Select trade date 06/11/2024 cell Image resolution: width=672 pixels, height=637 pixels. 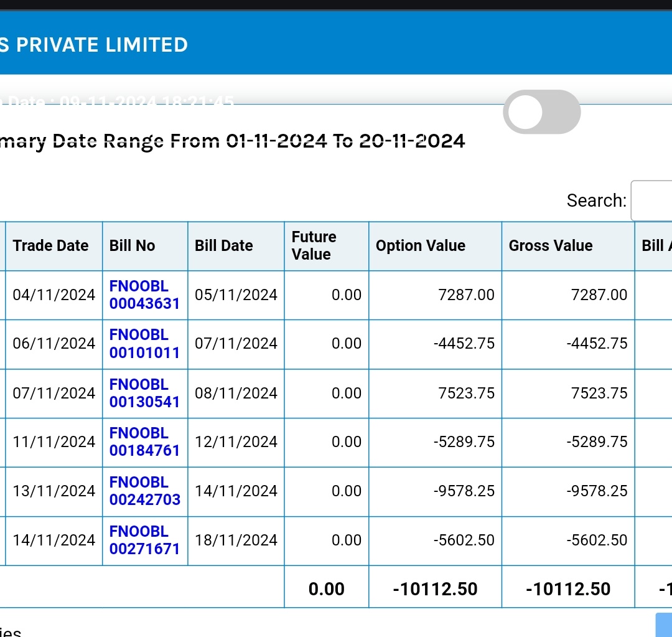[54, 344]
